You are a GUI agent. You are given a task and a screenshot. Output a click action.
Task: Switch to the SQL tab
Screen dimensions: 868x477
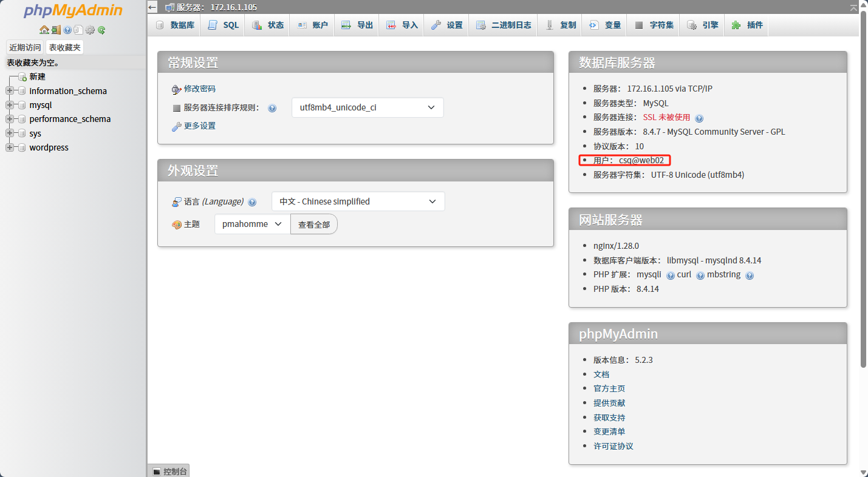tap(223, 25)
